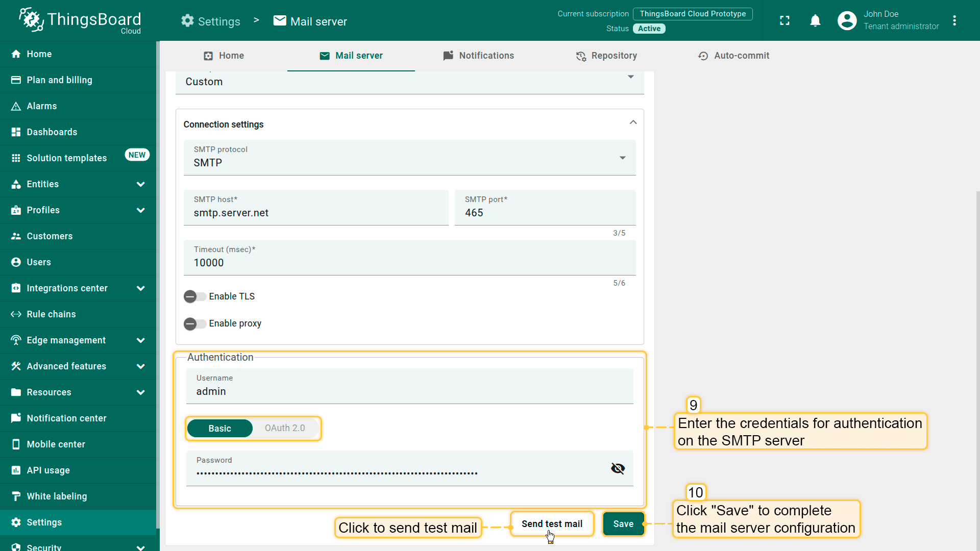Open the three-dot user menu
The width and height of the screenshot is (980, 551).
point(954,20)
